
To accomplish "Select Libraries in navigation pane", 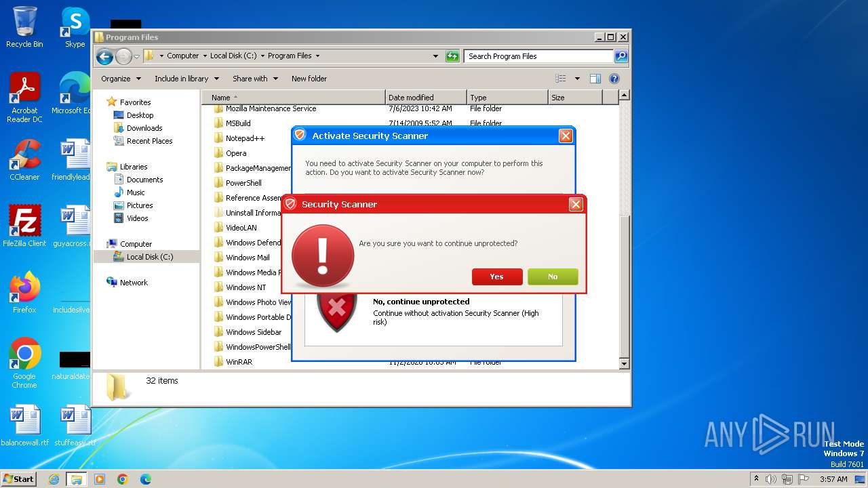I will tap(134, 167).
